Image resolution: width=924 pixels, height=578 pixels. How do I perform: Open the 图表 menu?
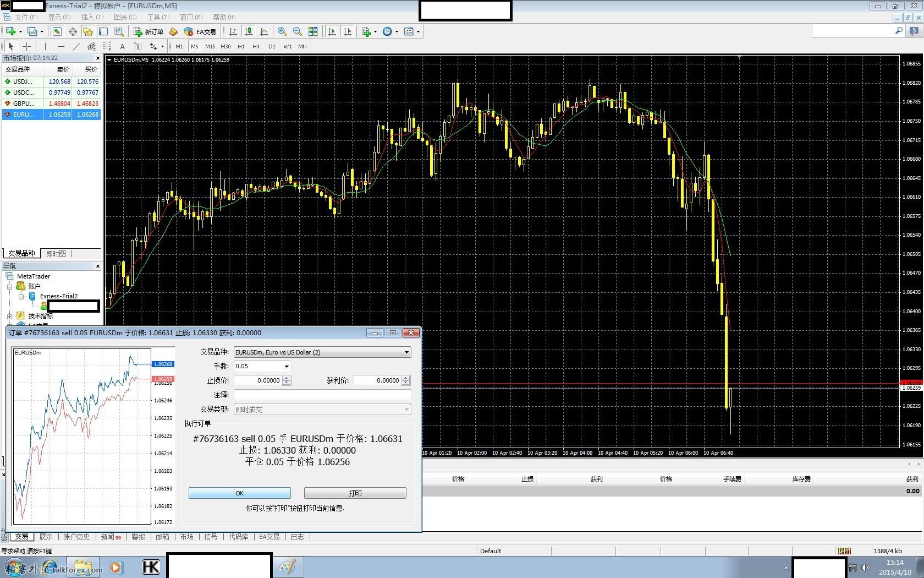click(125, 17)
